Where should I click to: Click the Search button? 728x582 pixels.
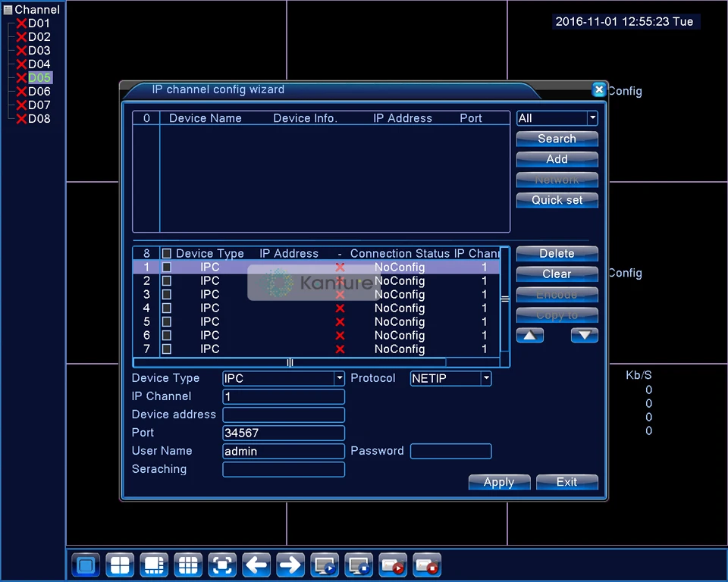557,139
